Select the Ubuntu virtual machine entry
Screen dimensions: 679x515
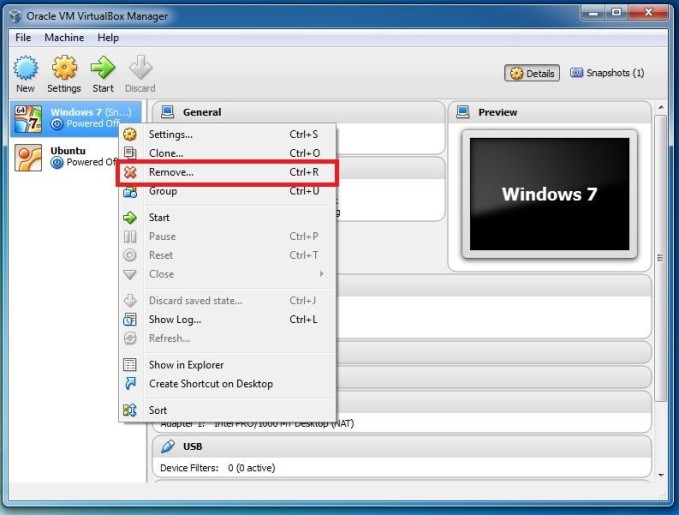(x=76, y=157)
